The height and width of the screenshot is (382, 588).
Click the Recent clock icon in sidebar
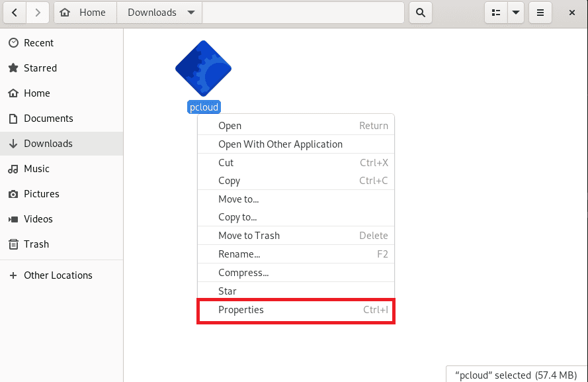click(x=13, y=43)
